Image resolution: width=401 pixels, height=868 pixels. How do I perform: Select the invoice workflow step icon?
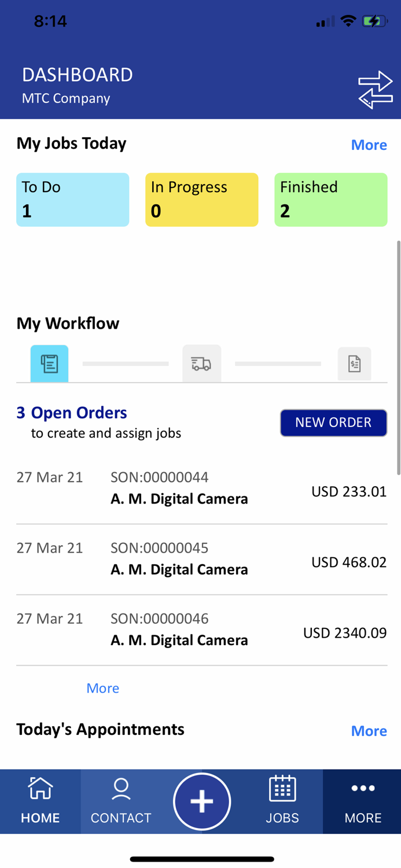354,363
